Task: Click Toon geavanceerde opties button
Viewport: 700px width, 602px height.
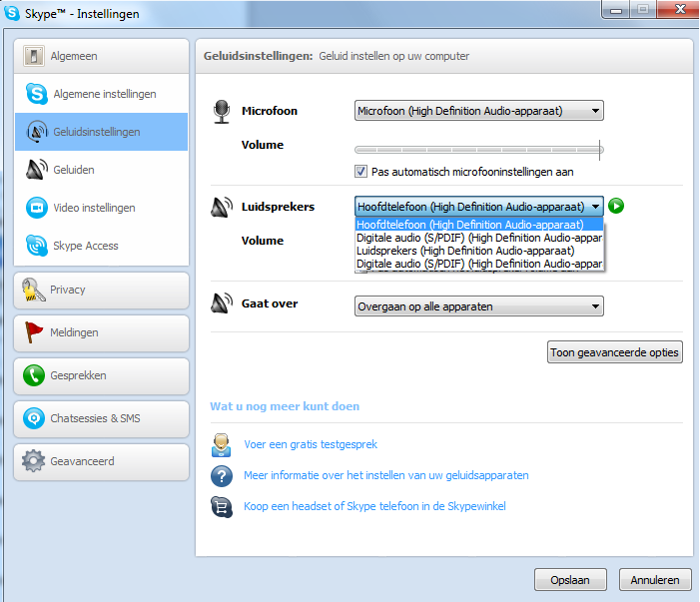Action: pos(615,352)
